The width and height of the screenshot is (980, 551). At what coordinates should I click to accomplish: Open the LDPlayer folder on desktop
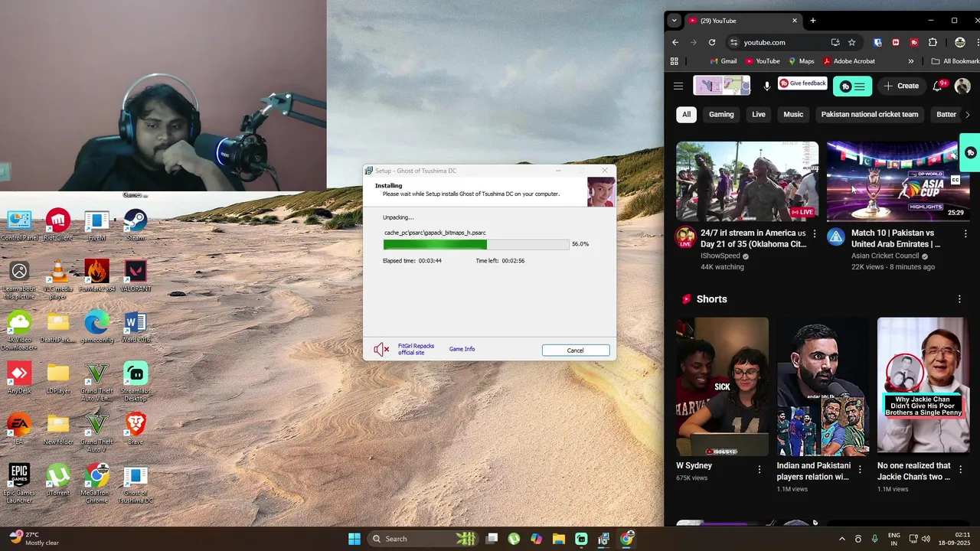58,378
